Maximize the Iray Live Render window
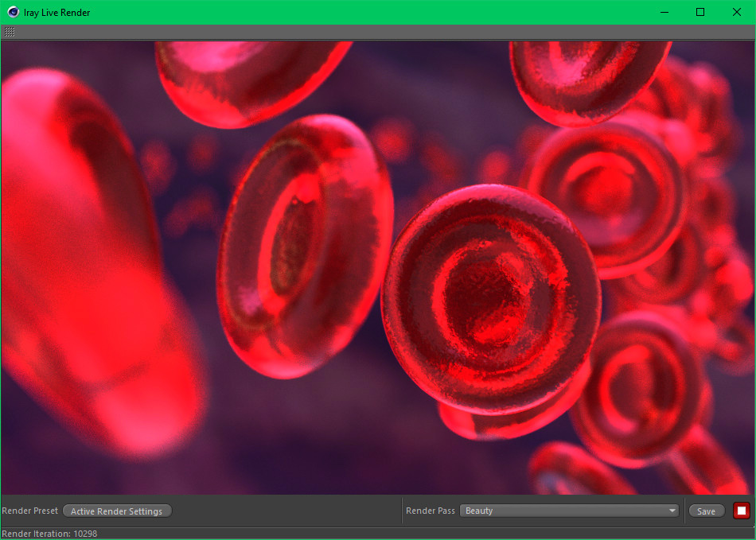 pos(700,12)
